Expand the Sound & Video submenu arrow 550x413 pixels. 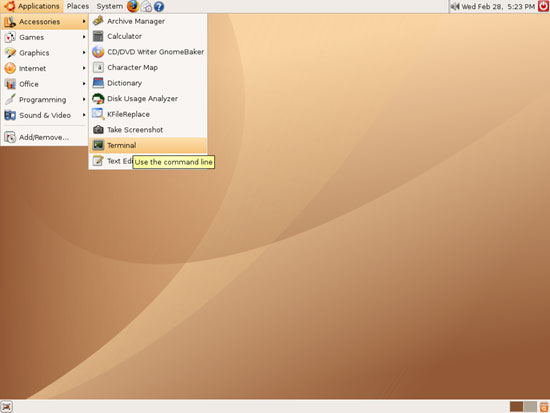click(x=84, y=115)
